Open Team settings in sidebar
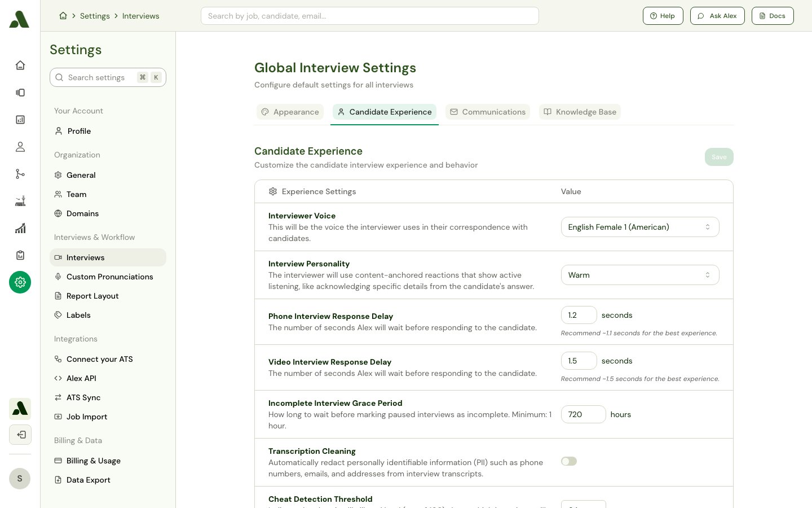The height and width of the screenshot is (508, 812). tap(108, 194)
